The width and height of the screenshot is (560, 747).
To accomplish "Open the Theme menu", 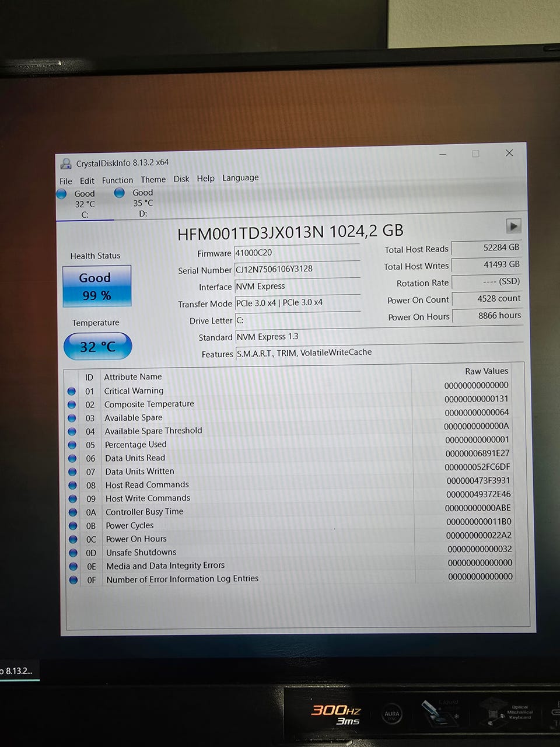I will click(x=153, y=180).
